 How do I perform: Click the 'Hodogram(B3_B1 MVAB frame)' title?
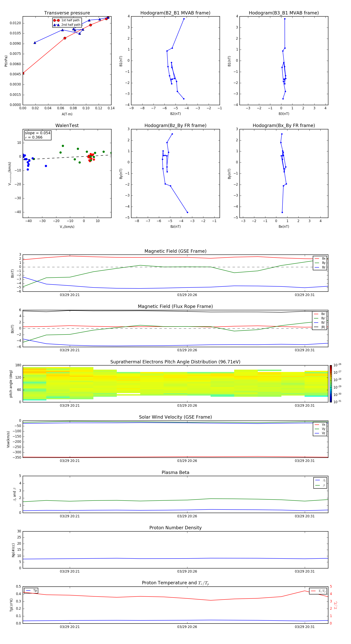point(284,13)
